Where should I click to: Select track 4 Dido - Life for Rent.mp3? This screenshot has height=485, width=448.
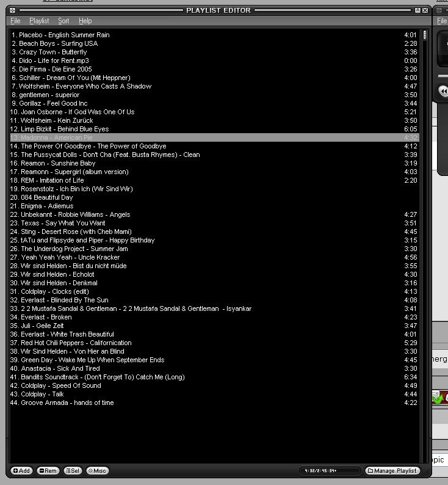[214, 60]
